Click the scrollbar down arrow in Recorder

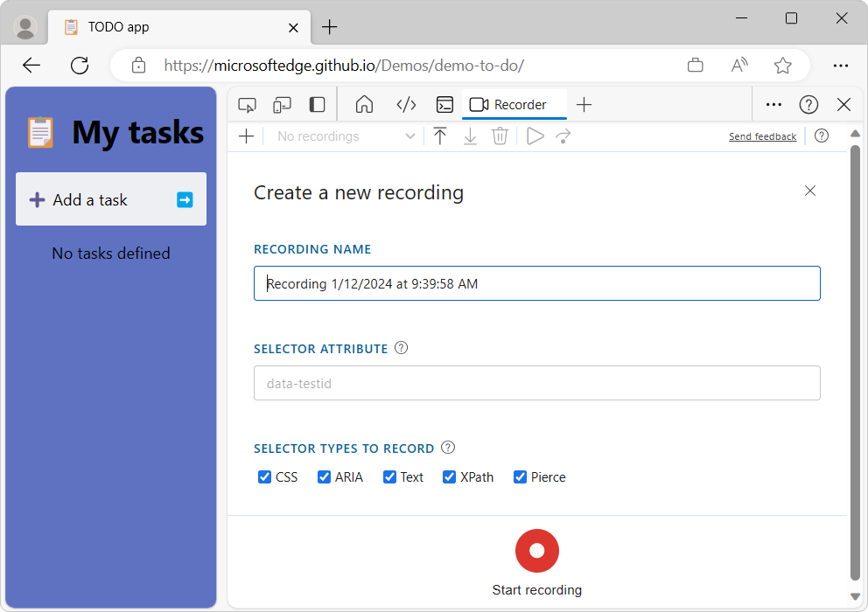[x=855, y=596]
